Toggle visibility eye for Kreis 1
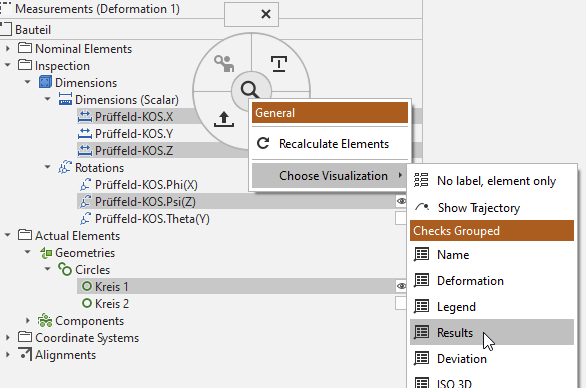This screenshot has height=388, width=586. tap(401, 286)
